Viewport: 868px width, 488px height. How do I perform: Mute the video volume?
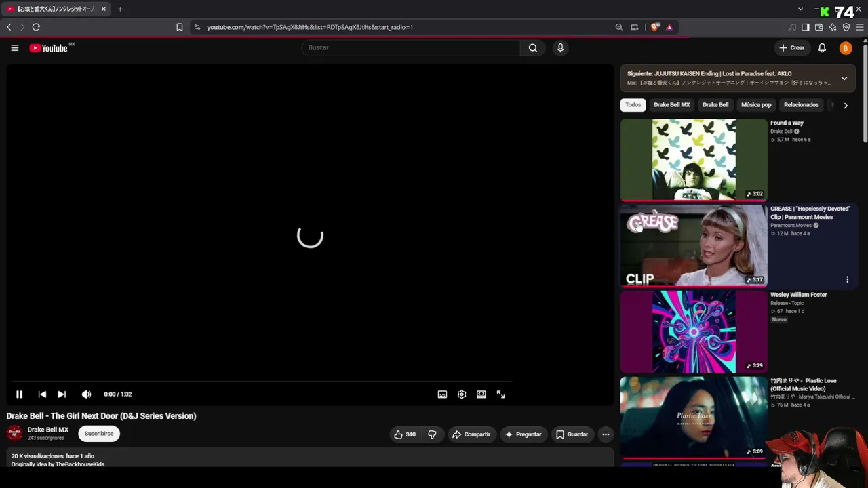point(86,394)
